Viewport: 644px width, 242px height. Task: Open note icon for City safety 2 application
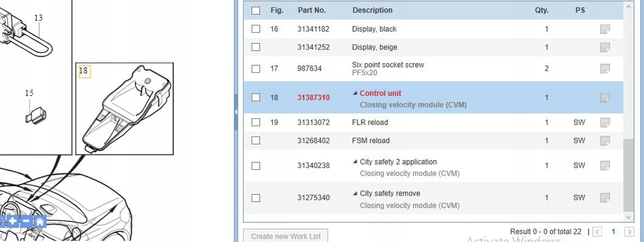tap(605, 166)
